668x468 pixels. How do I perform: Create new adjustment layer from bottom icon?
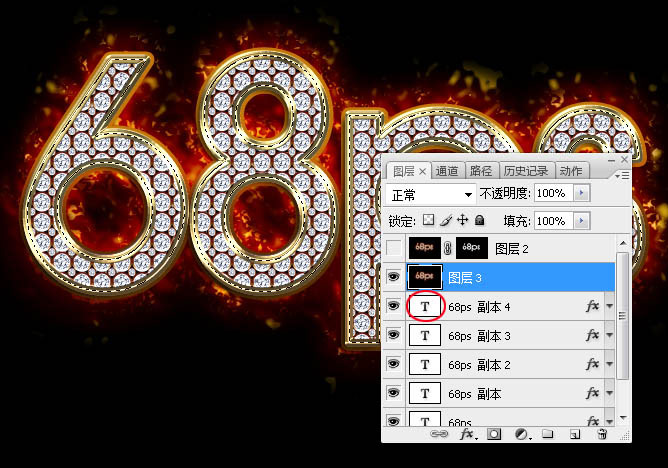click(x=521, y=435)
